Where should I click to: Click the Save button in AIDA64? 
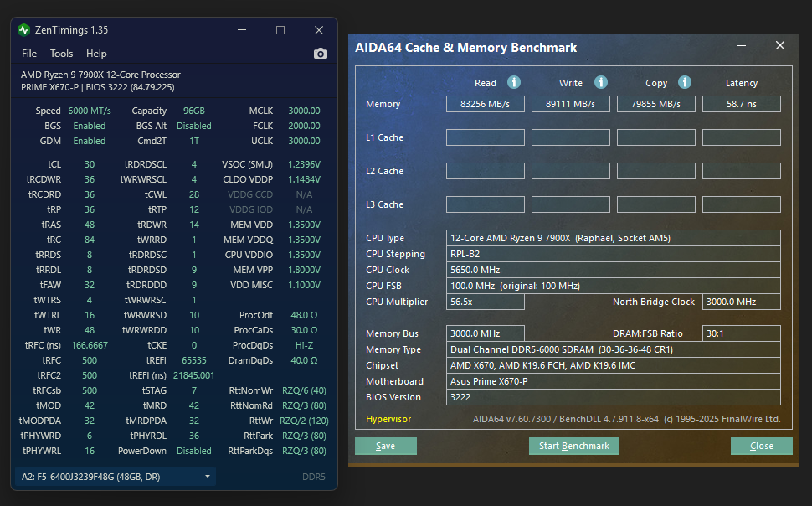click(385, 446)
